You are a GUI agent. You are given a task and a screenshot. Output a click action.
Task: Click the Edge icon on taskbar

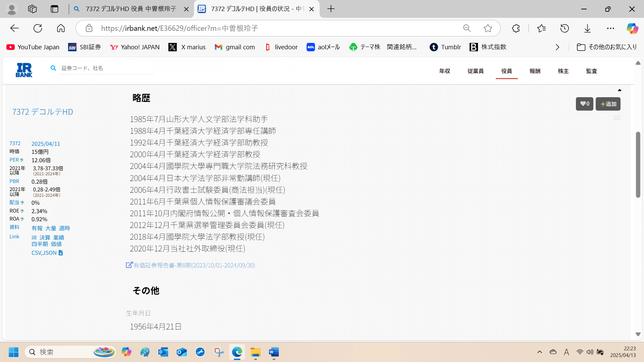point(237,352)
